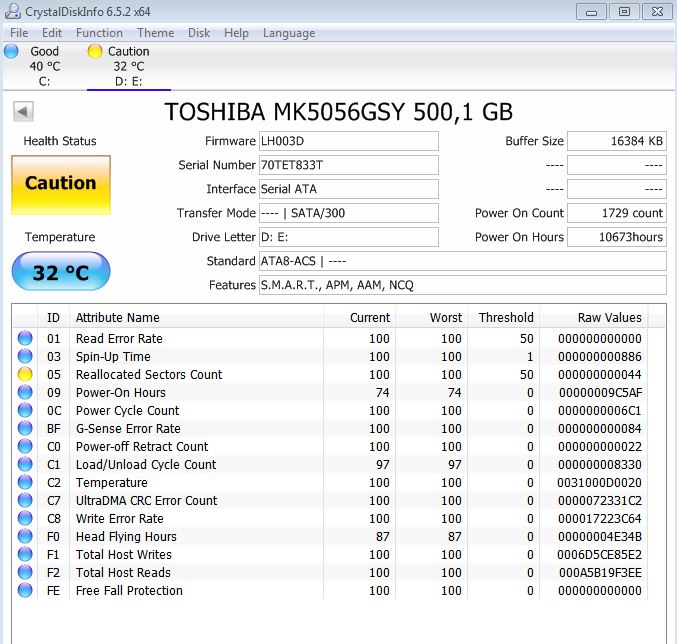This screenshot has width=677, height=644.
Task: Click the Firmware field showing LH003D
Action: pos(349,141)
